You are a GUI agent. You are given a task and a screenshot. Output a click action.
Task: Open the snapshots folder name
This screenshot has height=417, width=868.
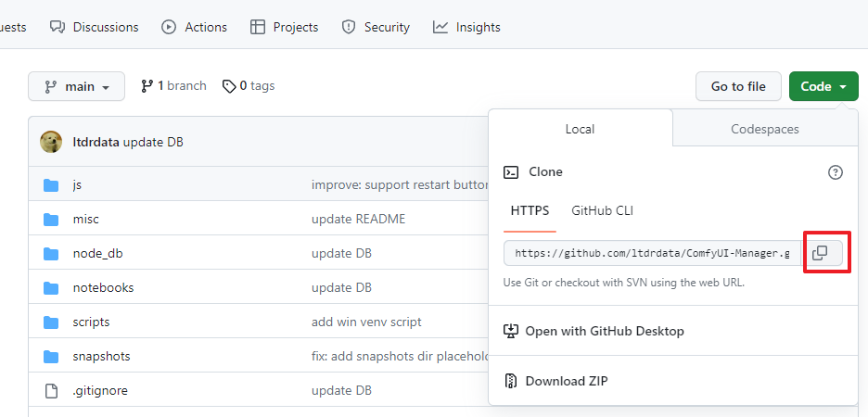(x=101, y=357)
